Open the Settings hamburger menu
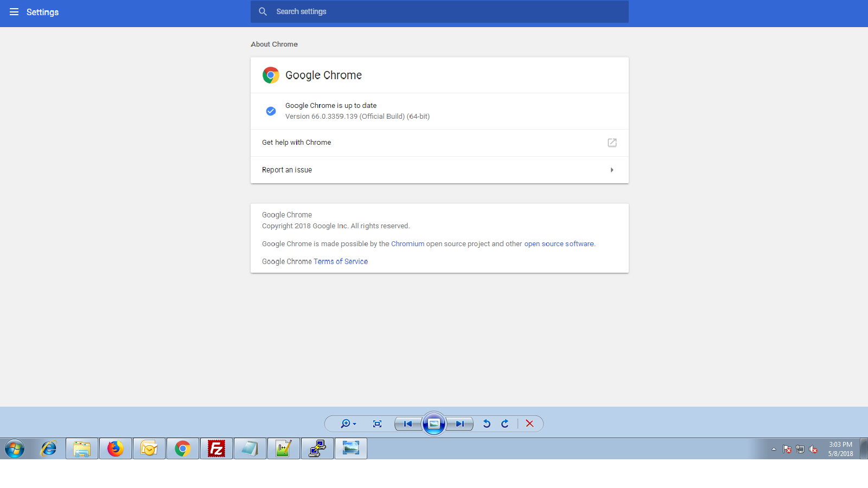Viewport: 868px width, 488px height. coord(14,12)
